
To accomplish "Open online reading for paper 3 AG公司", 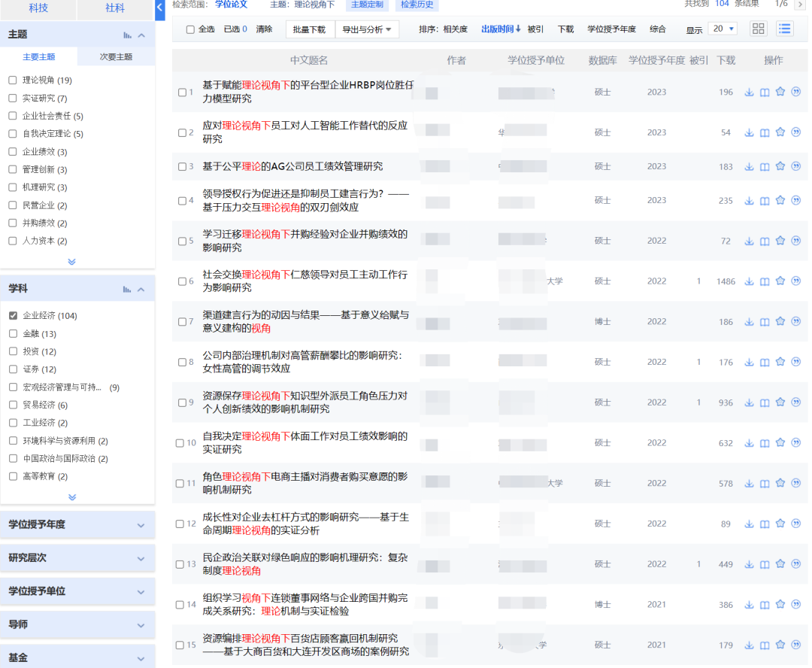I will pos(765,167).
